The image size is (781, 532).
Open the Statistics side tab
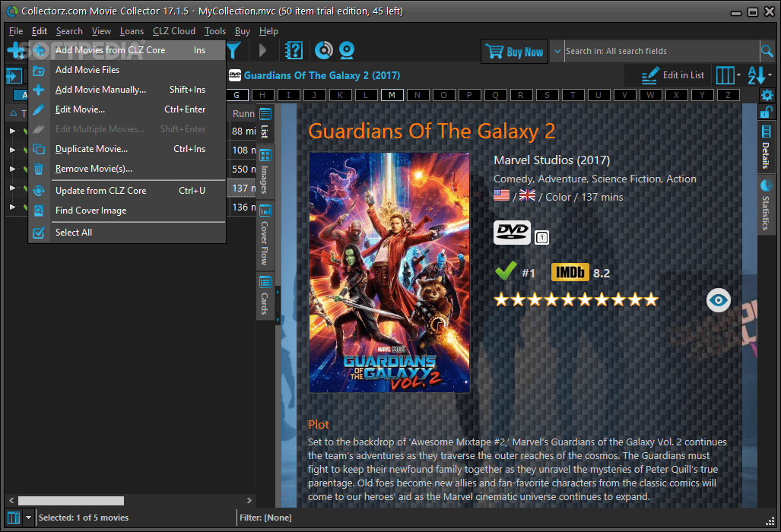tap(766, 205)
